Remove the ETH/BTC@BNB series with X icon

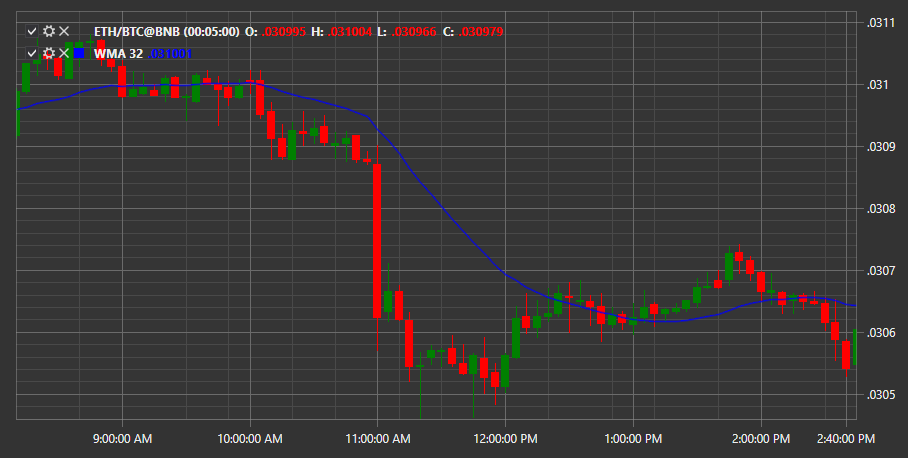coord(64,31)
